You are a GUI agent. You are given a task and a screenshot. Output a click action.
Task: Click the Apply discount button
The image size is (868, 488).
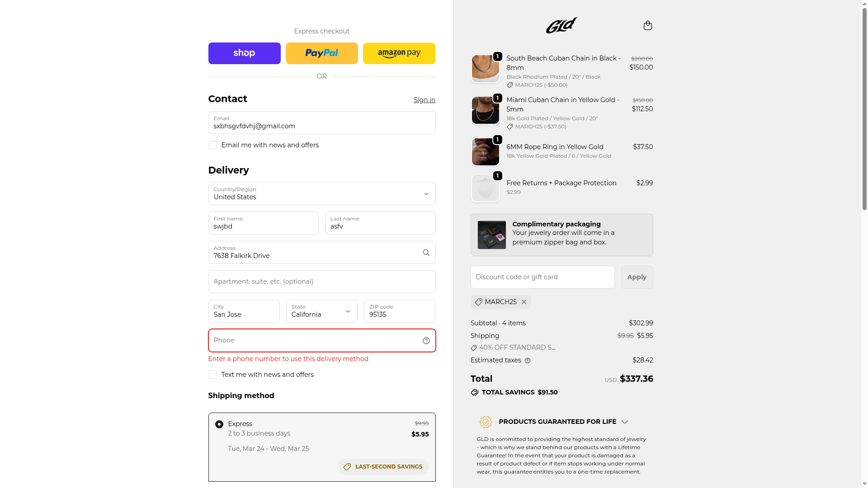(x=637, y=277)
